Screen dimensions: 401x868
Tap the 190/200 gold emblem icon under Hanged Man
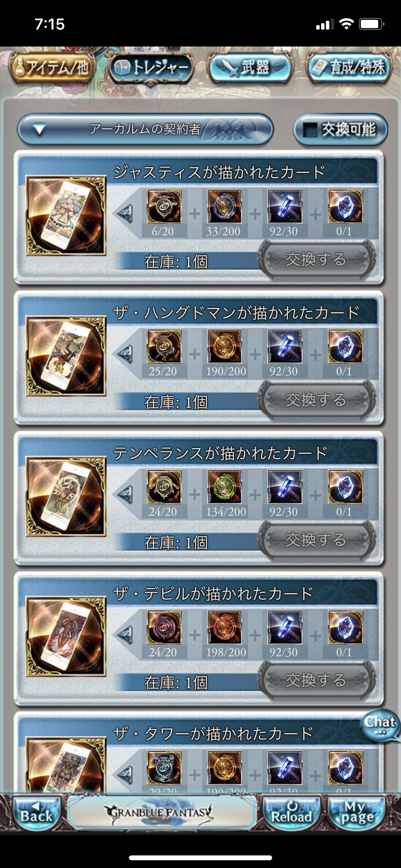click(224, 346)
